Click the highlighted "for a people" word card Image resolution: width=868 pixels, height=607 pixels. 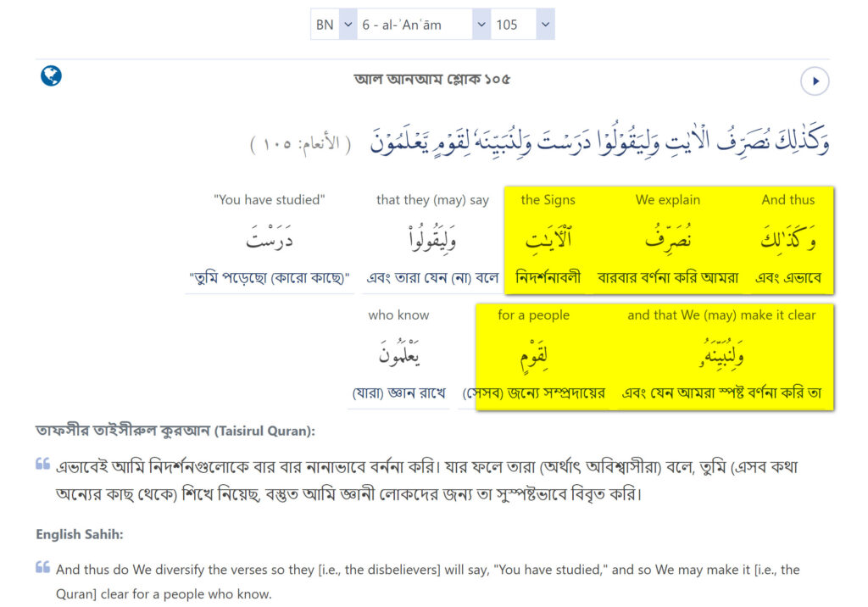click(533, 356)
